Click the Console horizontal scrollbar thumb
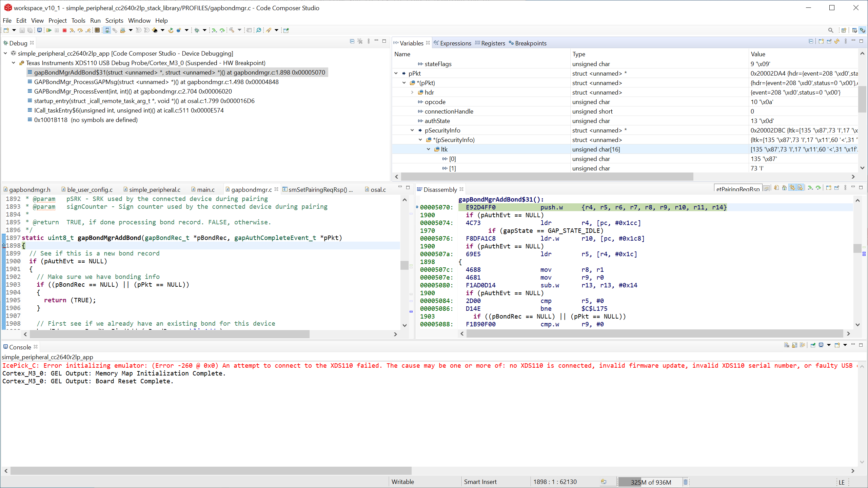 211,471
